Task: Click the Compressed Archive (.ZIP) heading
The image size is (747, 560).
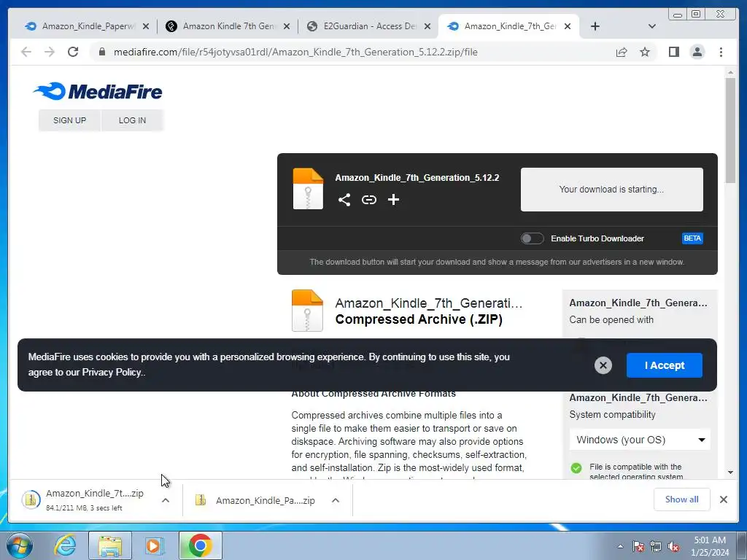Action: 419,319
